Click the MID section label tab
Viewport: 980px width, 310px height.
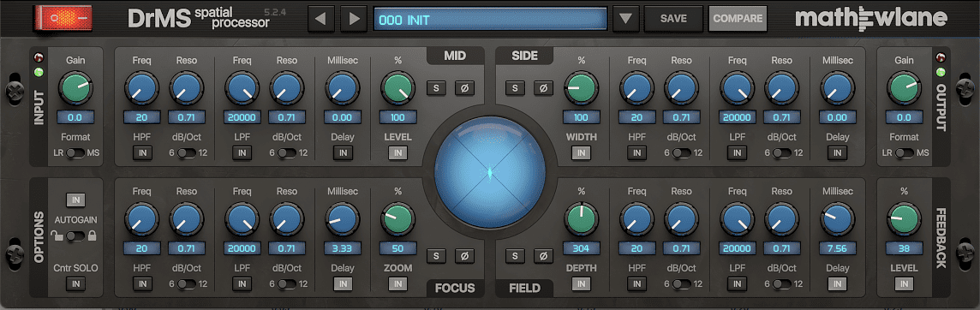(455, 56)
